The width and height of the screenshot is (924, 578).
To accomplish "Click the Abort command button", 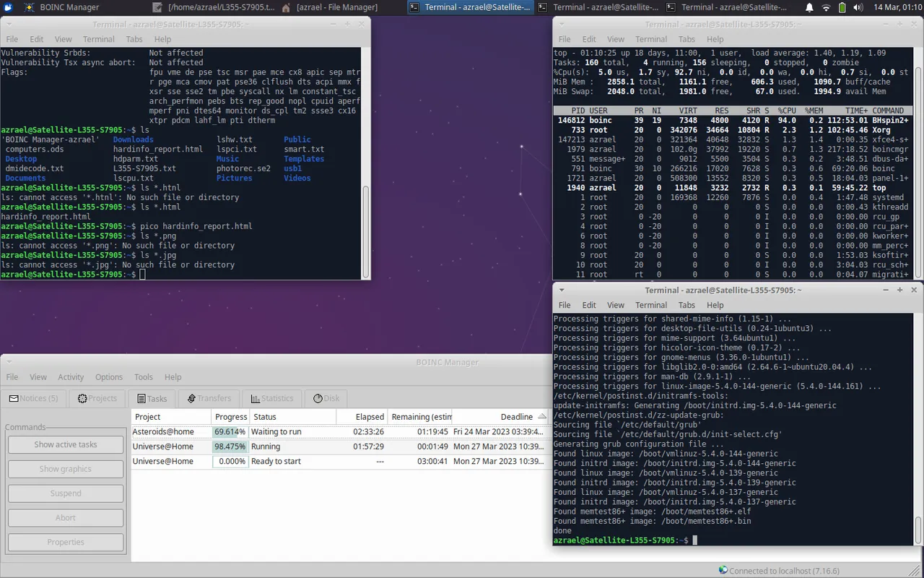I will (x=66, y=518).
